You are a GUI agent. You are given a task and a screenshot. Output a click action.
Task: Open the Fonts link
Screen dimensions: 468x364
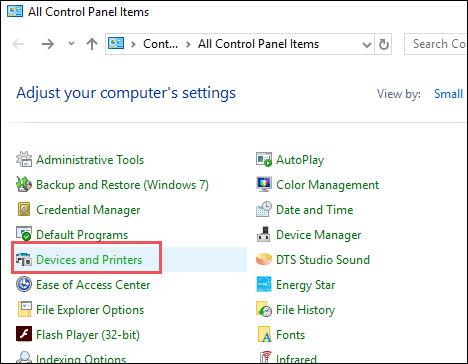point(291,335)
